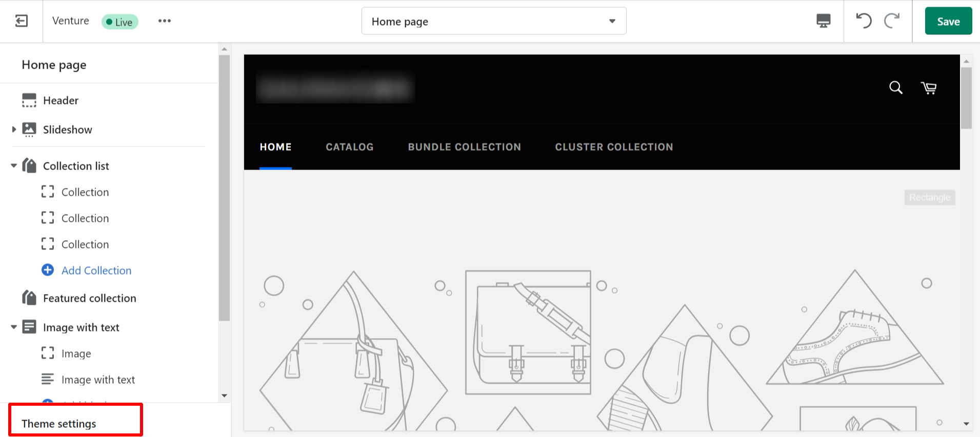
Task: Click the Header section icon
Action: [29, 100]
